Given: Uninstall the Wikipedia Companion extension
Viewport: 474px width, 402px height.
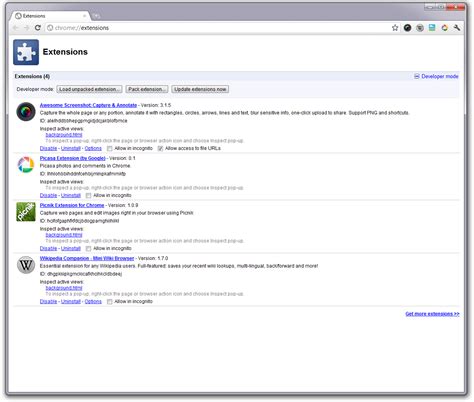Looking at the screenshot, I should point(71,301).
